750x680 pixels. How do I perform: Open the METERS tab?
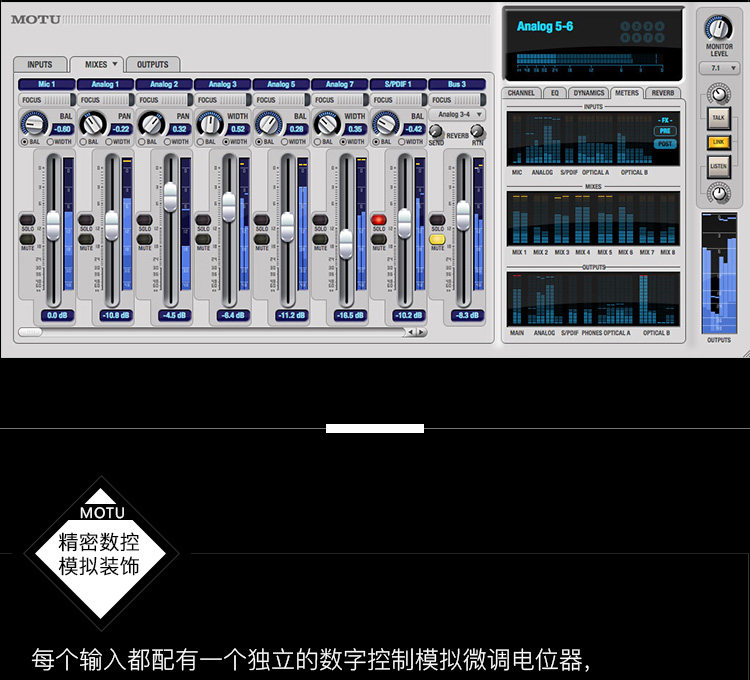[x=627, y=93]
